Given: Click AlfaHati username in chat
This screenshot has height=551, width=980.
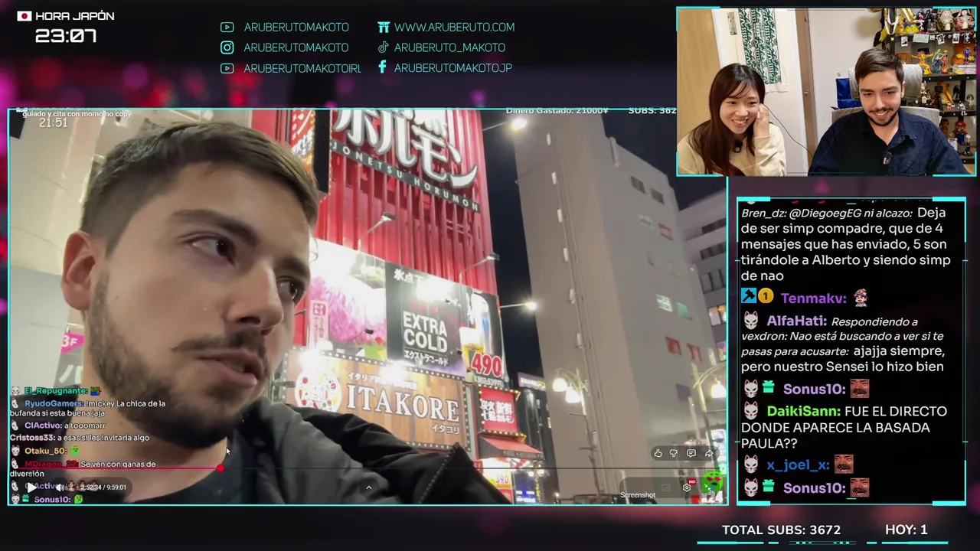Looking at the screenshot, I should point(796,321).
